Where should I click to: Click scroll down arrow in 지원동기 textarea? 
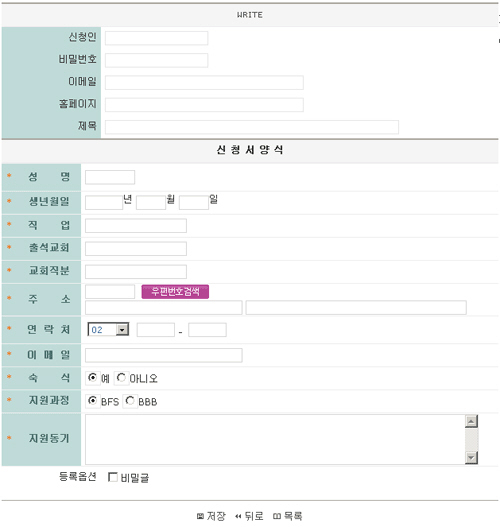[x=471, y=458]
